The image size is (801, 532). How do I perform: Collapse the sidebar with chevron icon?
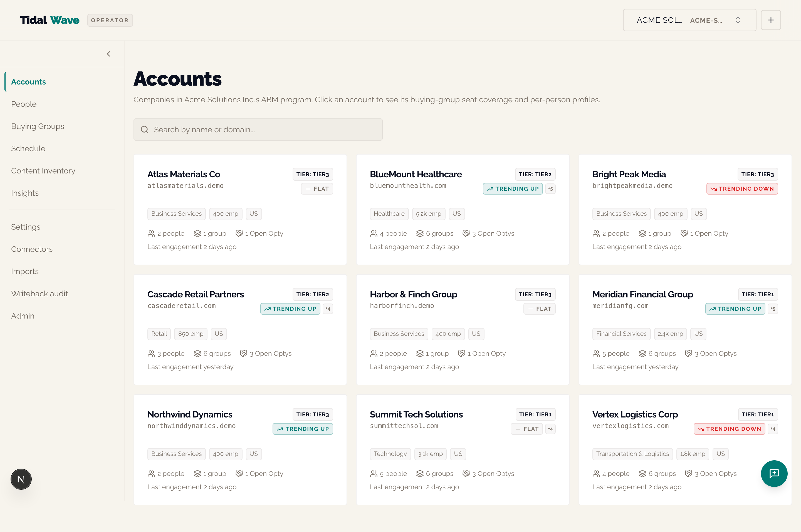(109, 54)
